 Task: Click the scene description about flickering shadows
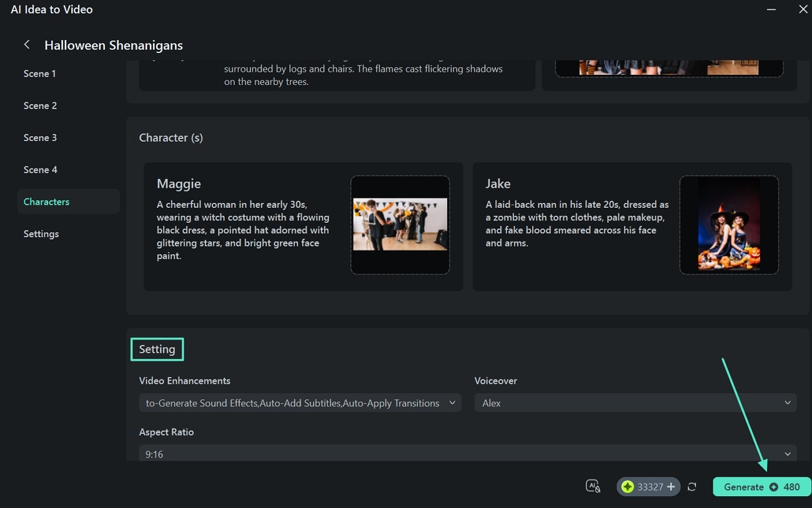(364, 75)
